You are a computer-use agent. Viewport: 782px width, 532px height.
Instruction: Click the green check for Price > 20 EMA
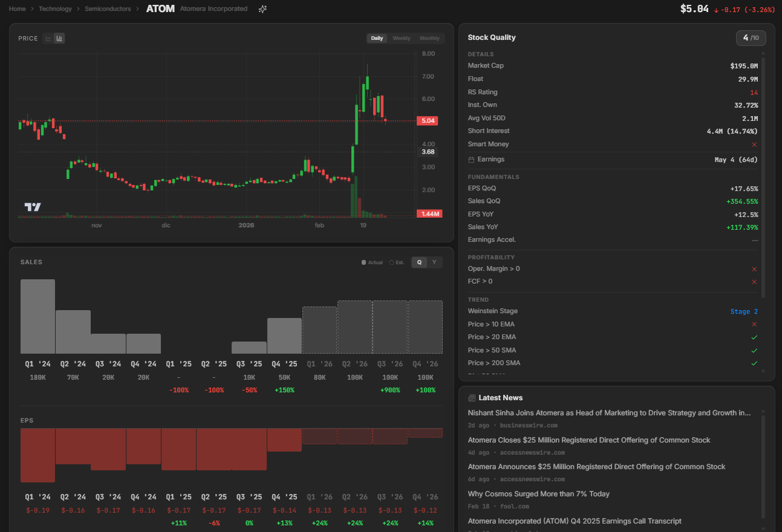[x=754, y=337]
